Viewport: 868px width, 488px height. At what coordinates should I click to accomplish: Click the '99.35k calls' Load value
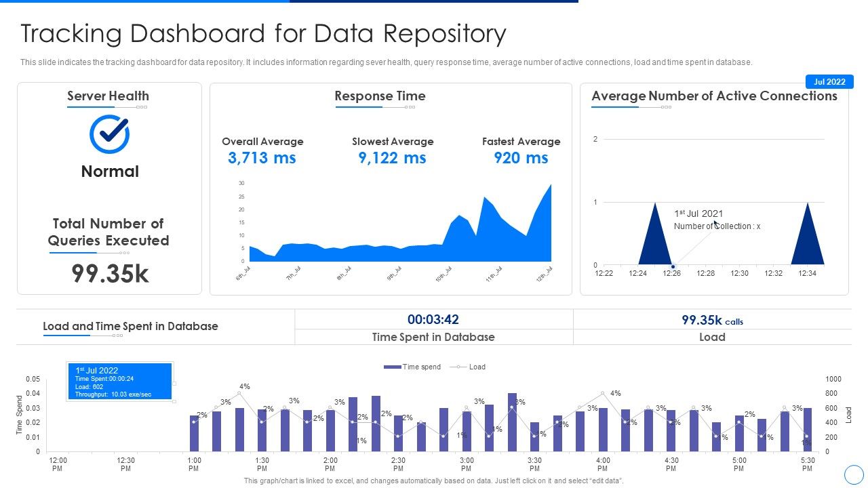[x=712, y=320]
